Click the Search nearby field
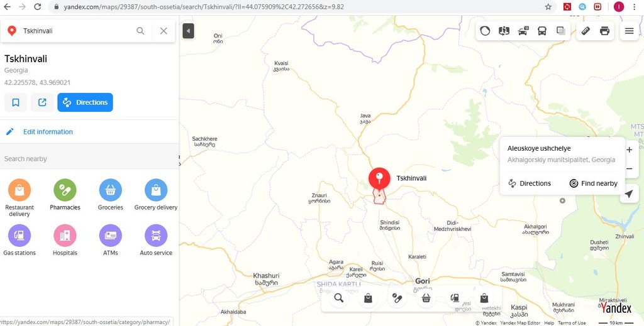This screenshot has width=644, height=326. [x=89, y=159]
